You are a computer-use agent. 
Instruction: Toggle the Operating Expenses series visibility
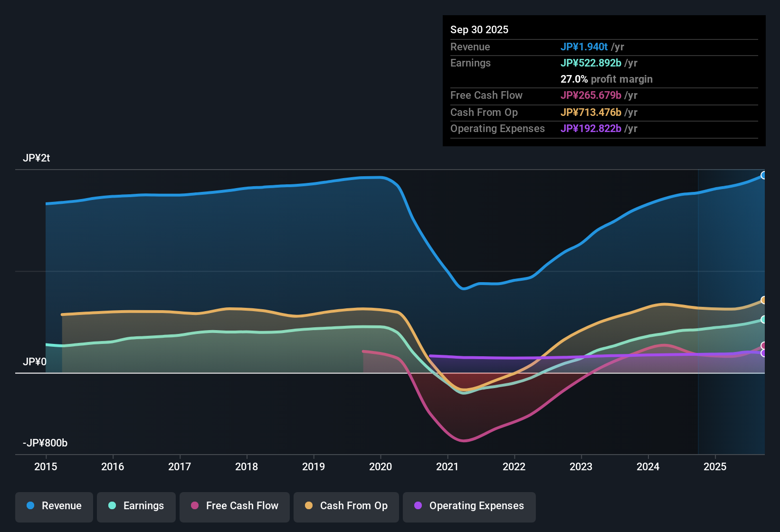(x=469, y=507)
